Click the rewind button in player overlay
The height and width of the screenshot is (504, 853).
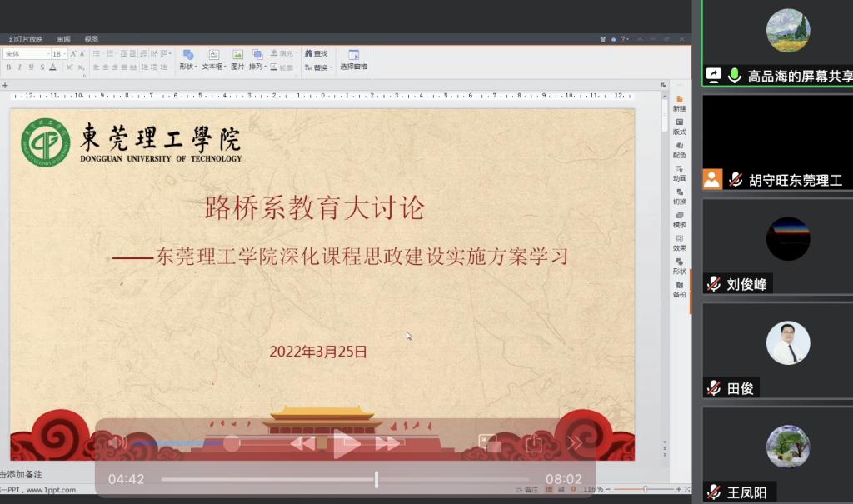[x=302, y=444]
